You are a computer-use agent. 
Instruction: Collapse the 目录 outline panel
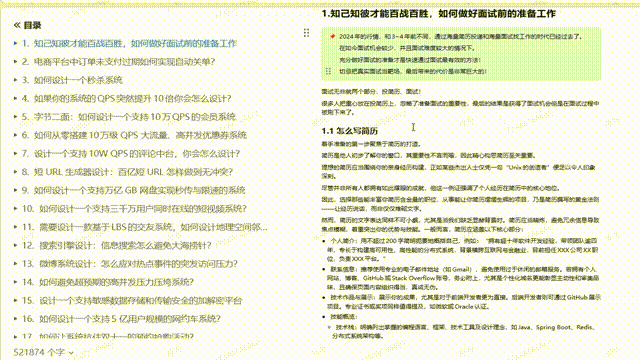17,25
